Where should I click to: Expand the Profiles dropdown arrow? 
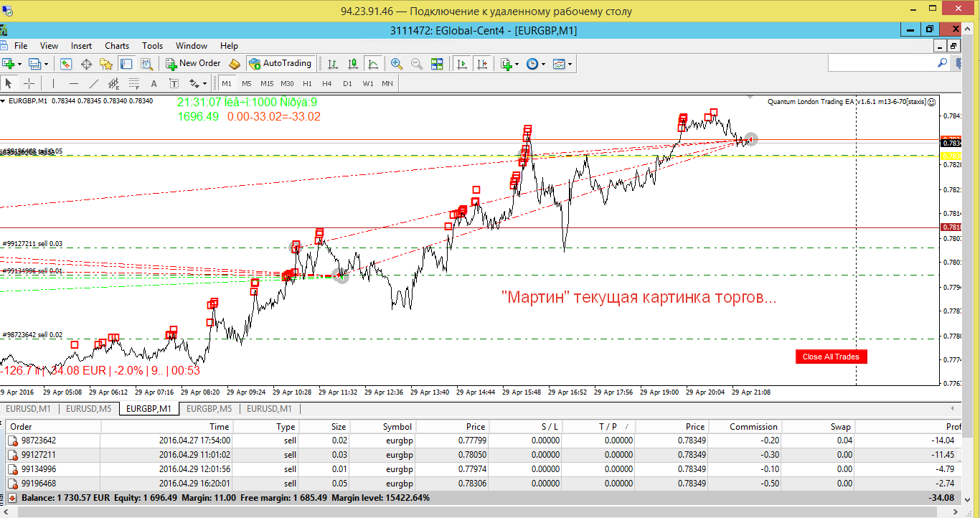pyautogui.click(x=46, y=64)
